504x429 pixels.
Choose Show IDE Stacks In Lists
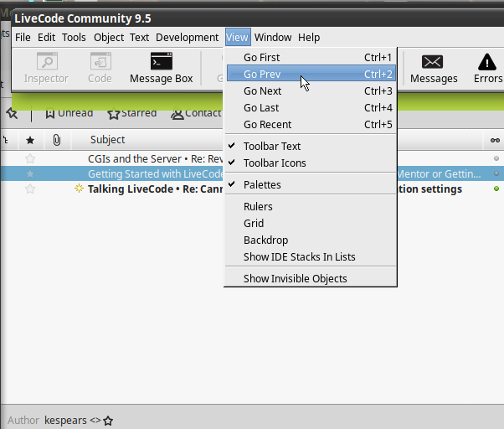coord(311,256)
